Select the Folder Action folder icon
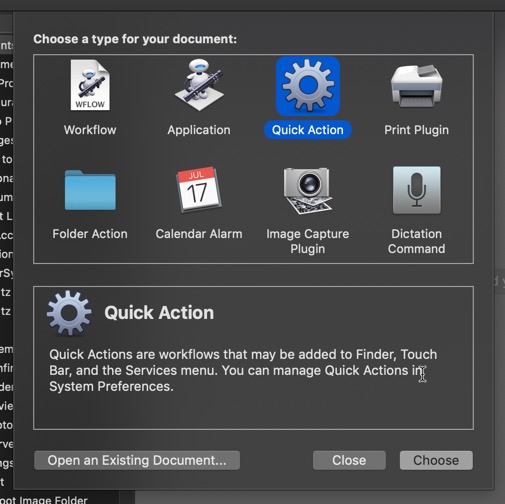Viewport: 505px width, 504px height. (90, 190)
